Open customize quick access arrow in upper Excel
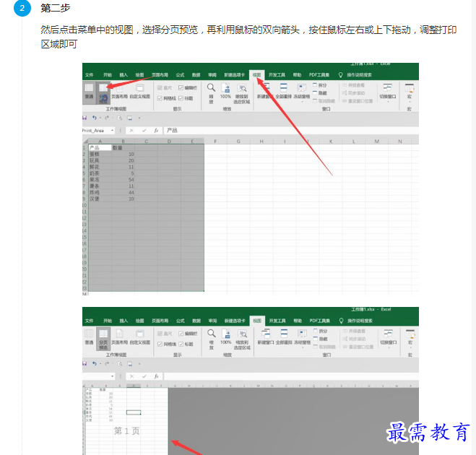476x455 pixels. tap(139, 118)
